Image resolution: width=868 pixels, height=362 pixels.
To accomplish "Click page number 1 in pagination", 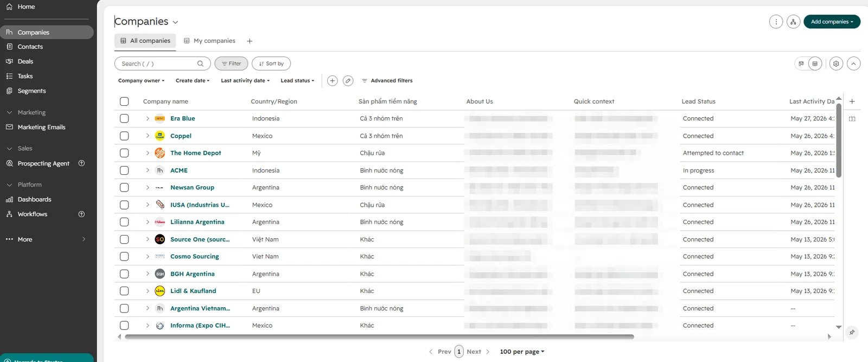I will 459,352.
